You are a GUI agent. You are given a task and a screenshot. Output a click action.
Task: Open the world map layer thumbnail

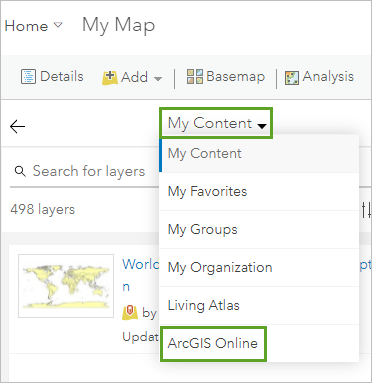click(66, 286)
